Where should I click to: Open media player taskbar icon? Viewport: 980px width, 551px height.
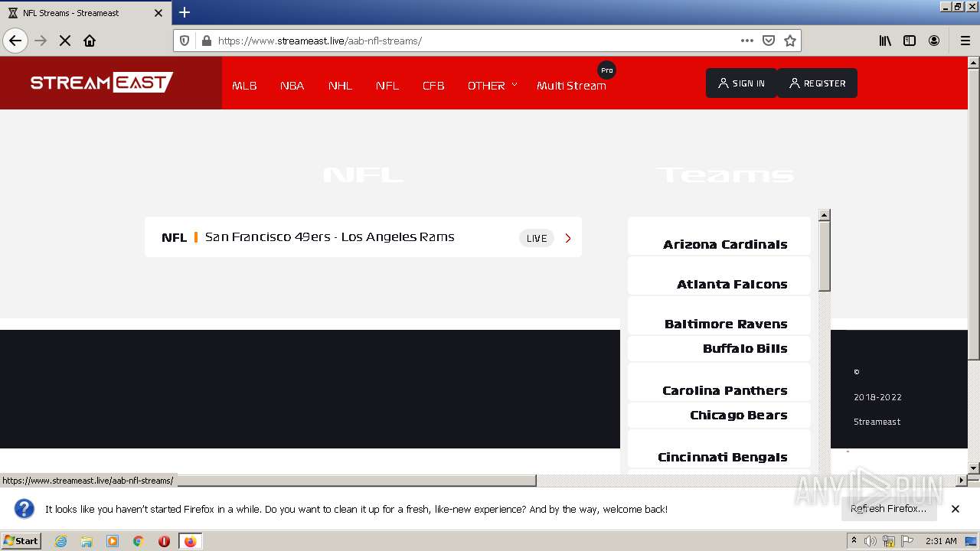click(113, 541)
